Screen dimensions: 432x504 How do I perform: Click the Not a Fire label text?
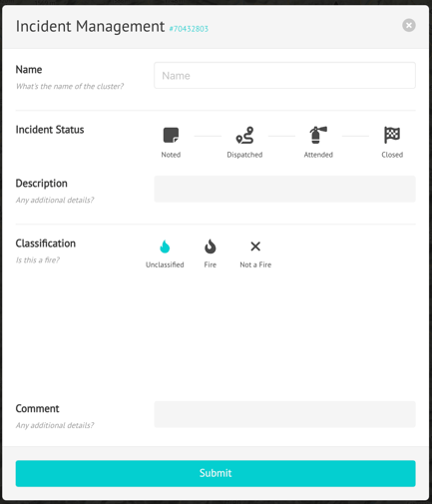point(255,264)
